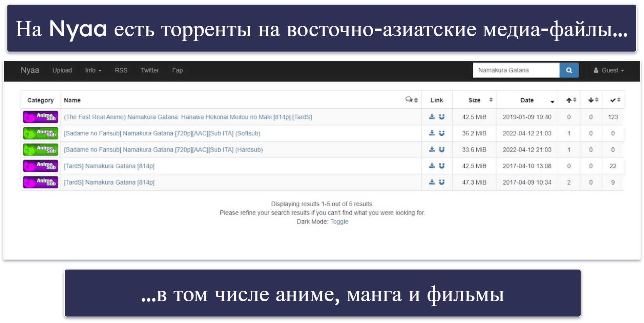Open the Guest user dropdown
The height and width of the screenshot is (323, 644).
[x=609, y=70]
